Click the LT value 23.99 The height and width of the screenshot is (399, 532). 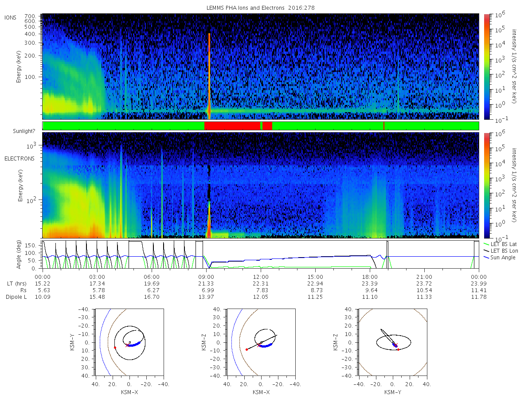pos(479,284)
